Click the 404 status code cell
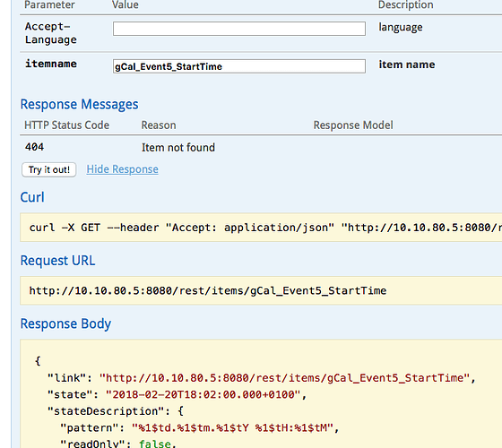 click(x=35, y=147)
